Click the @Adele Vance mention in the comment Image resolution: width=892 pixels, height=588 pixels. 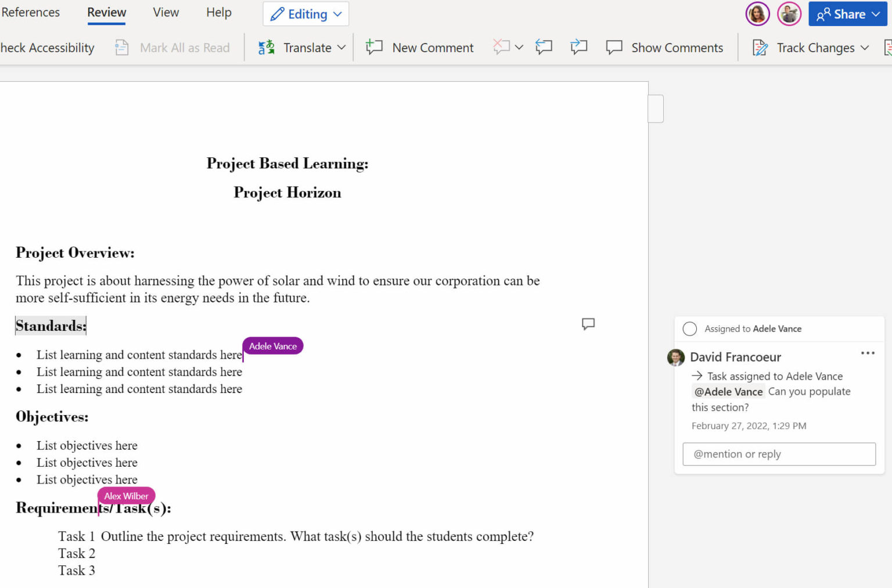click(x=728, y=392)
